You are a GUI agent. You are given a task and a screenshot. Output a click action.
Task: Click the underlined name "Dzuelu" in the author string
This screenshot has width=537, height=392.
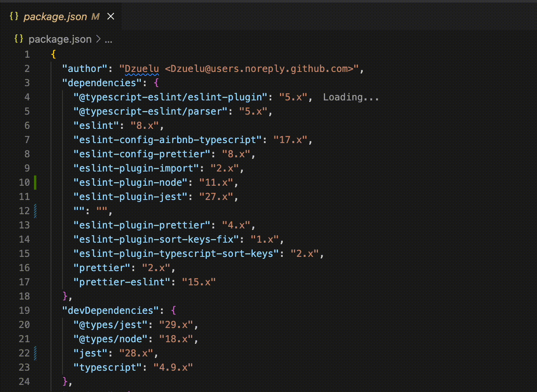tap(142, 69)
